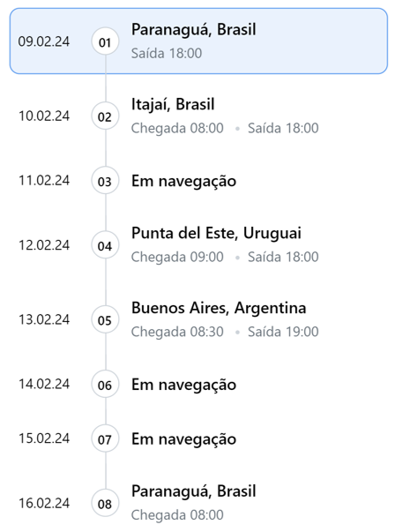
Task: Click the 09.02.24 date label
Action: click(44, 41)
